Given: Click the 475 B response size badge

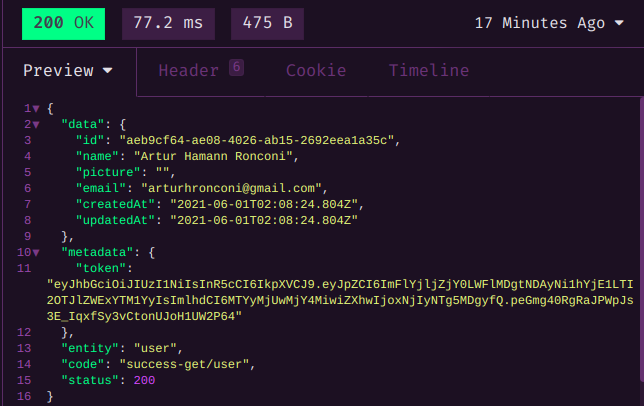Looking at the screenshot, I should pyautogui.click(x=267, y=24).
